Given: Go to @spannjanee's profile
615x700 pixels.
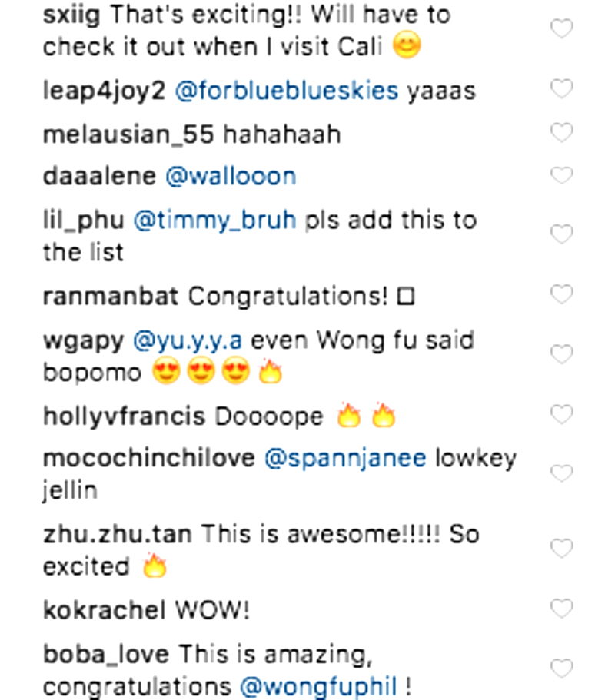Looking at the screenshot, I should 345,459.
